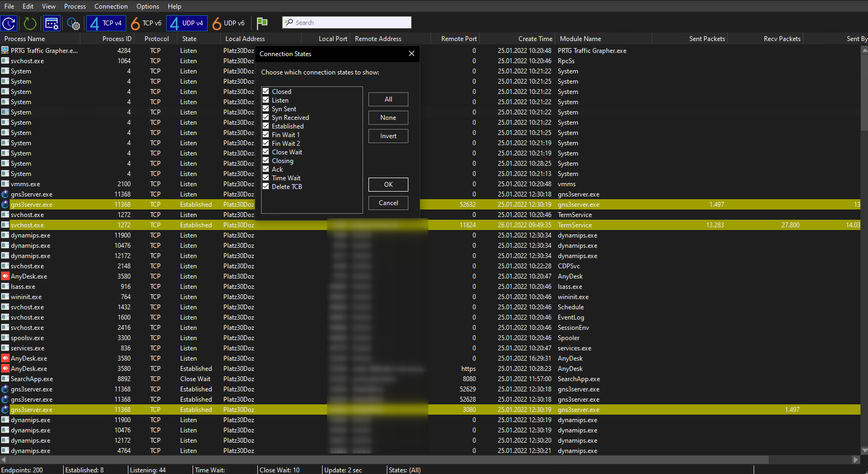868x474 pixels.
Task: Click the All button in dialog
Action: pyautogui.click(x=388, y=99)
